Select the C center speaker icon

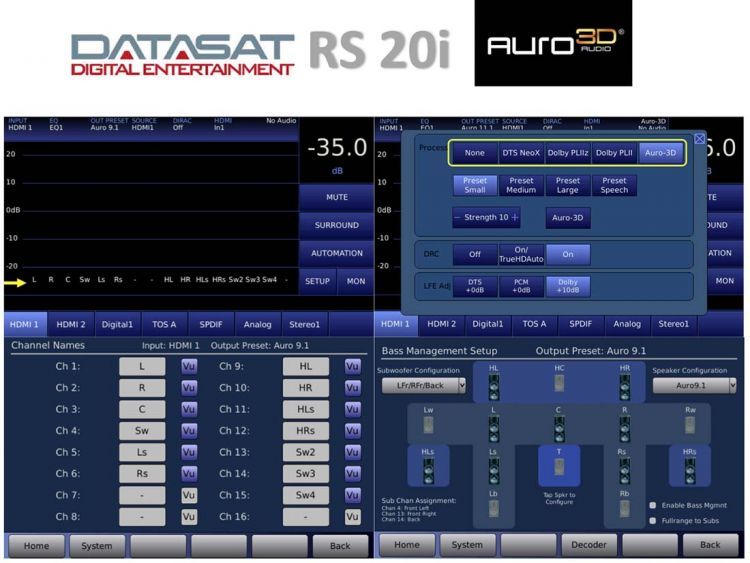[559, 429]
